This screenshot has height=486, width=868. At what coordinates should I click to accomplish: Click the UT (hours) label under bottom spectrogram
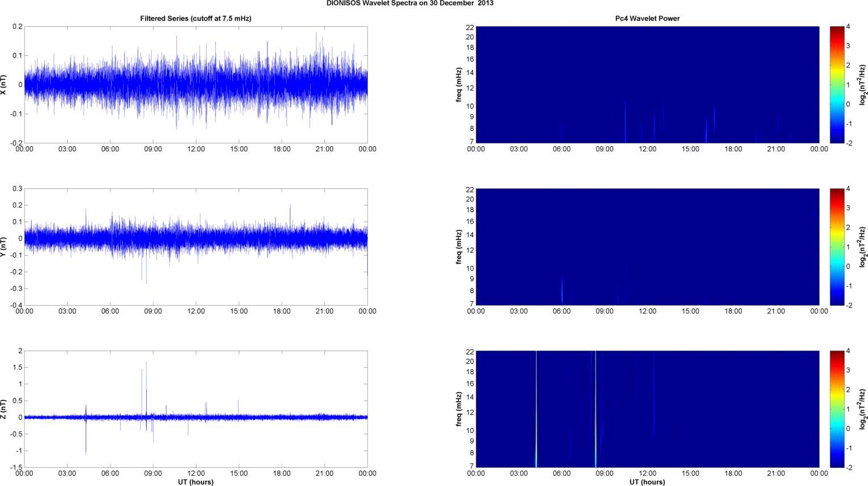point(647,482)
